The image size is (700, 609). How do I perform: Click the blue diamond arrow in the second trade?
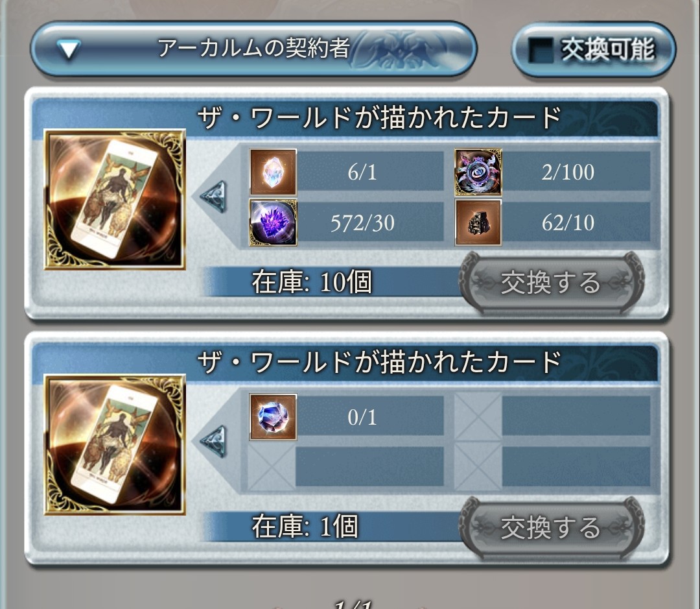[215, 442]
